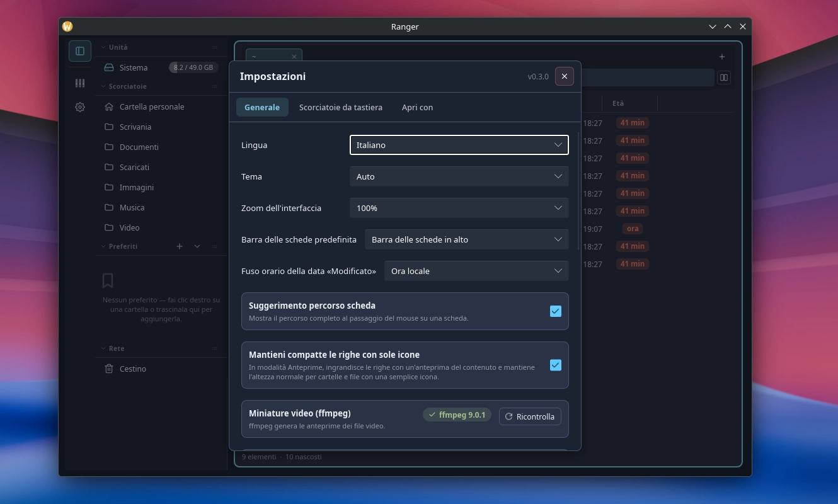The width and height of the screenshot is (838, 504).
Task: Close the Impostazioni dialog
Action: pyautogui.click(x=565, y=76)
